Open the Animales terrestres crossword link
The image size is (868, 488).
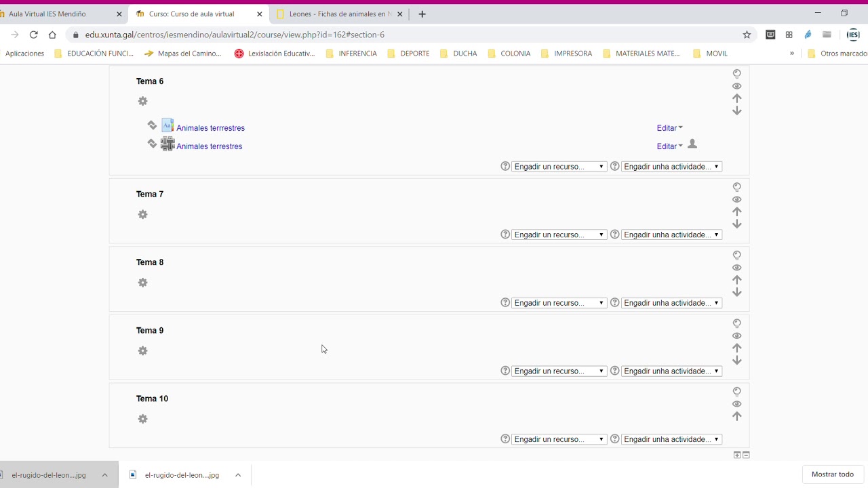pyautogui.click(x=209, y=146)
